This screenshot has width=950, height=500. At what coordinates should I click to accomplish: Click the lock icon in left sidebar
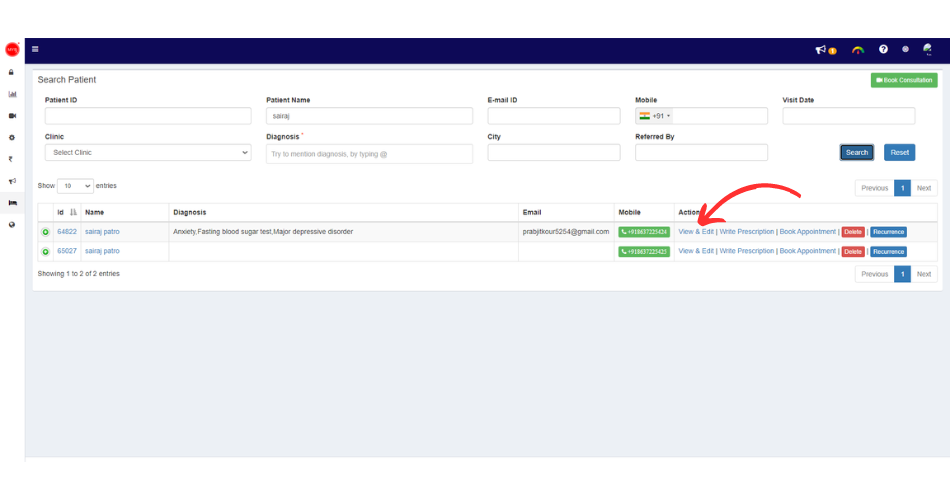click(x=12, y=72)
